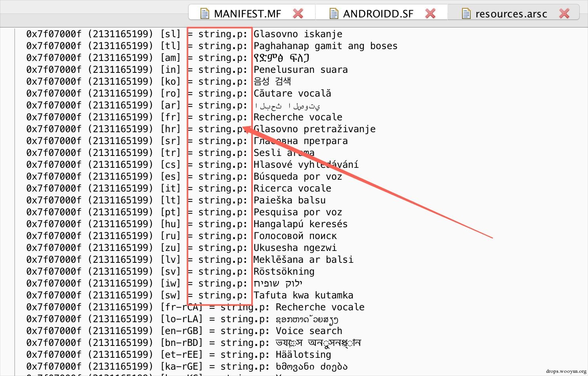Click the Glasovno pretraživanje text
The height and width of the screenshot is (376, 588).
point(315,129)
